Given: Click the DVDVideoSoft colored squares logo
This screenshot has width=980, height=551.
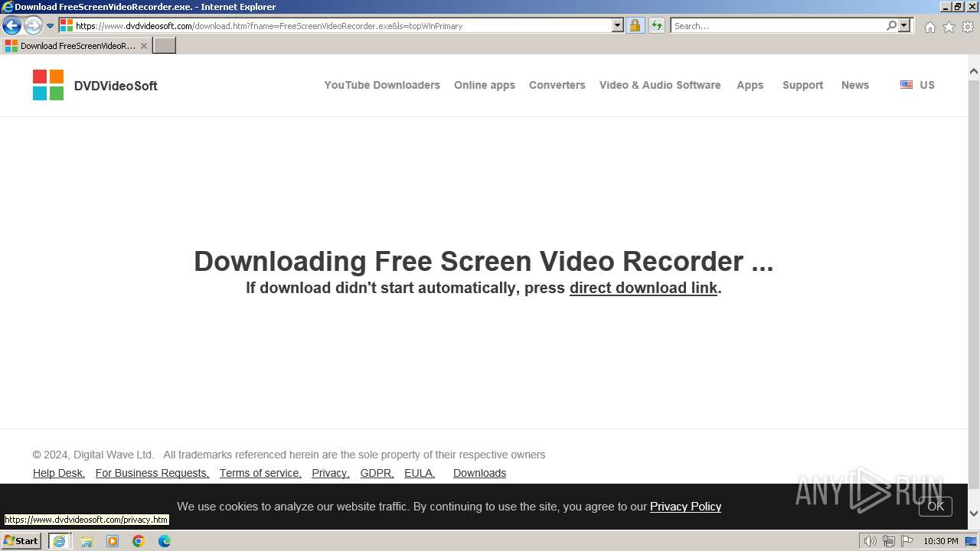Looking at the screenshot, I should (x=48, y=85).
